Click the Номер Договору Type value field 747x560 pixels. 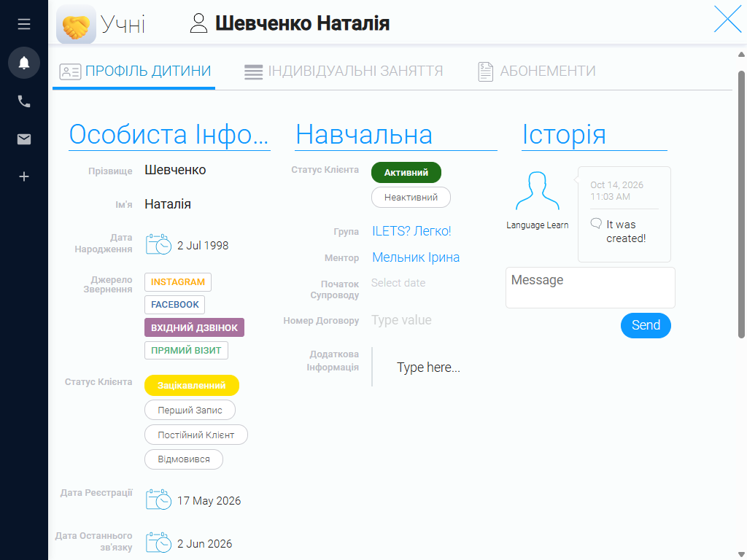click(402, 320)
